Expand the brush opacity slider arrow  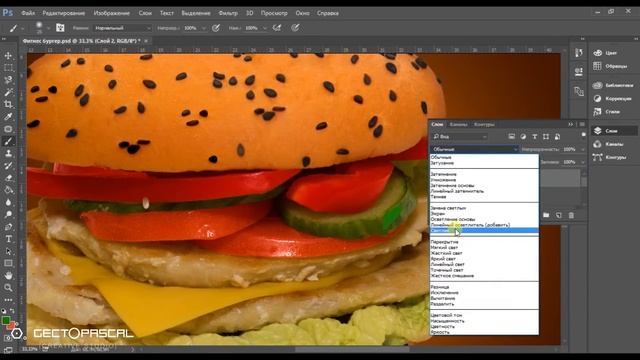(203, 28)
